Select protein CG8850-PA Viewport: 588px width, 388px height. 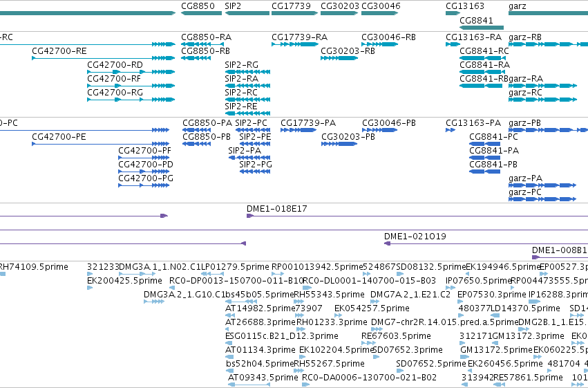coord(196,130)
